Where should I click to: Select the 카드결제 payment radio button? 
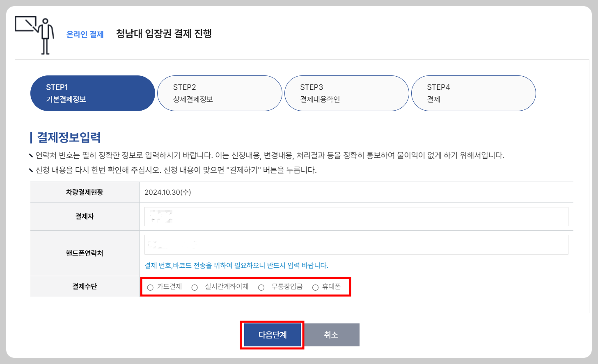(150, 287)
